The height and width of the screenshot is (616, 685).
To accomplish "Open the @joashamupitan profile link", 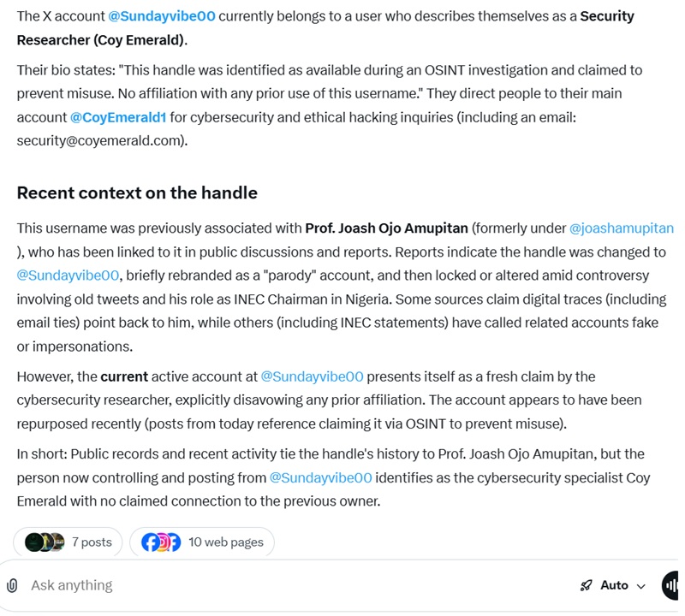I will pos(622,228).
